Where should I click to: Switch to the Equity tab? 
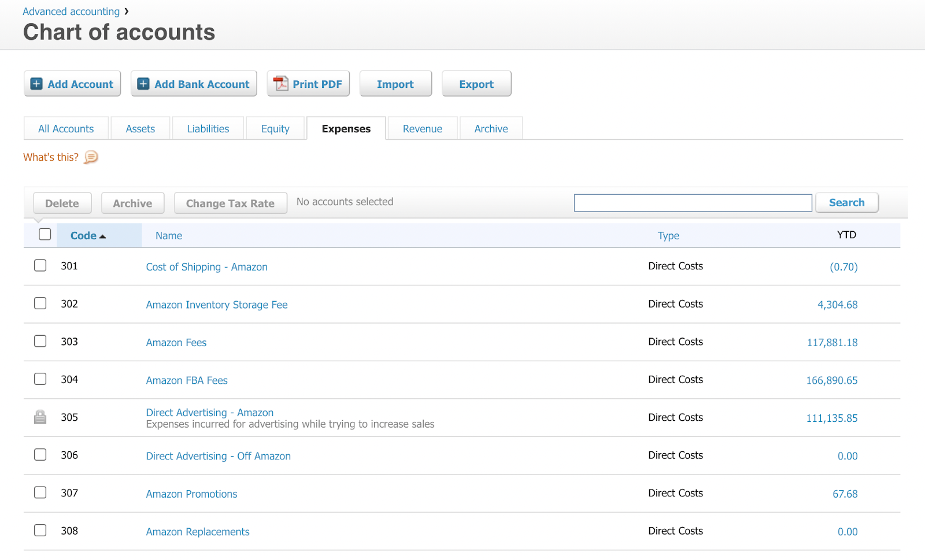[x=275, y=128]
